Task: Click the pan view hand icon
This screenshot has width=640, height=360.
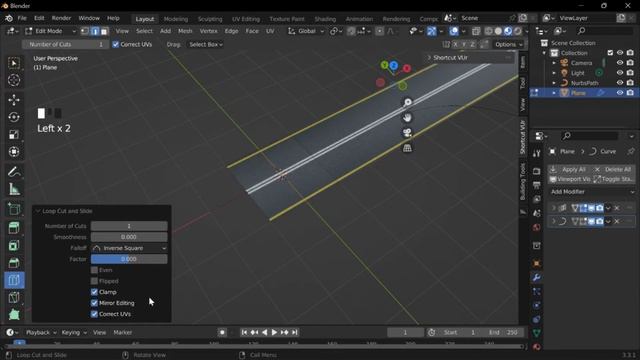Action: (x=407, y=118)
